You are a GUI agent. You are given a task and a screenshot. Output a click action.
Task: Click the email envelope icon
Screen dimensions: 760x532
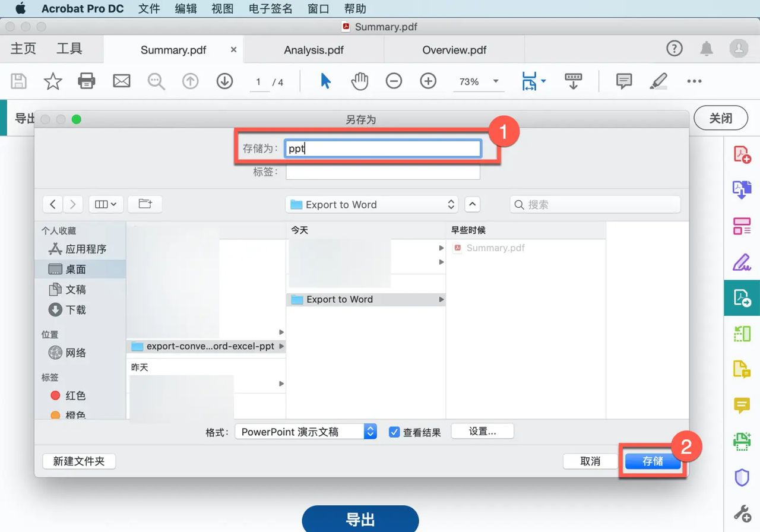coord(121,81)
